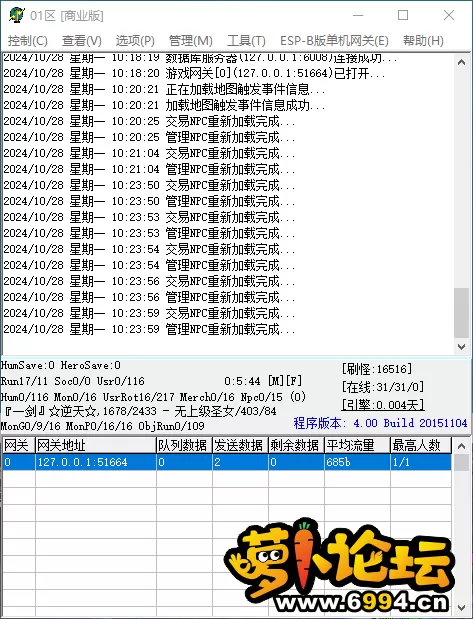473x619 pixels.
Task: Click the application icon in title bar
Action: pyautogui.click(x=17, y=15)
